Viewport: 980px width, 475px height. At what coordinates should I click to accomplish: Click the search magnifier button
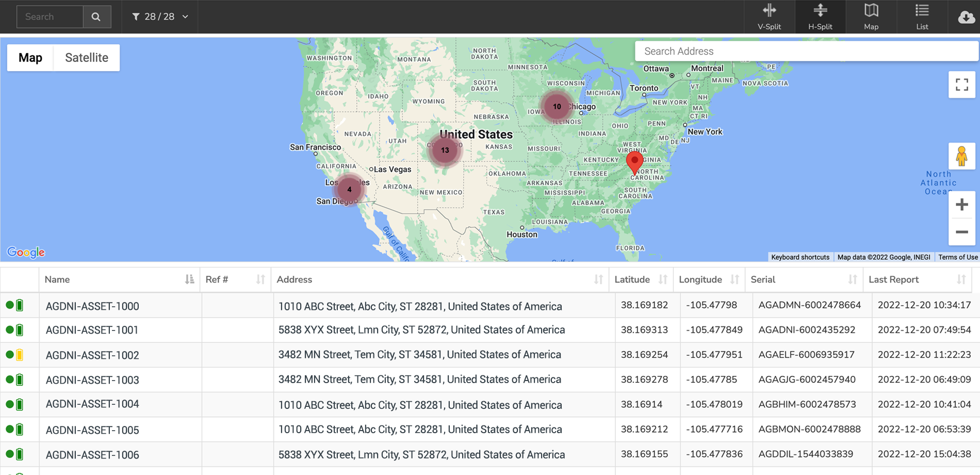pos(96,17)
